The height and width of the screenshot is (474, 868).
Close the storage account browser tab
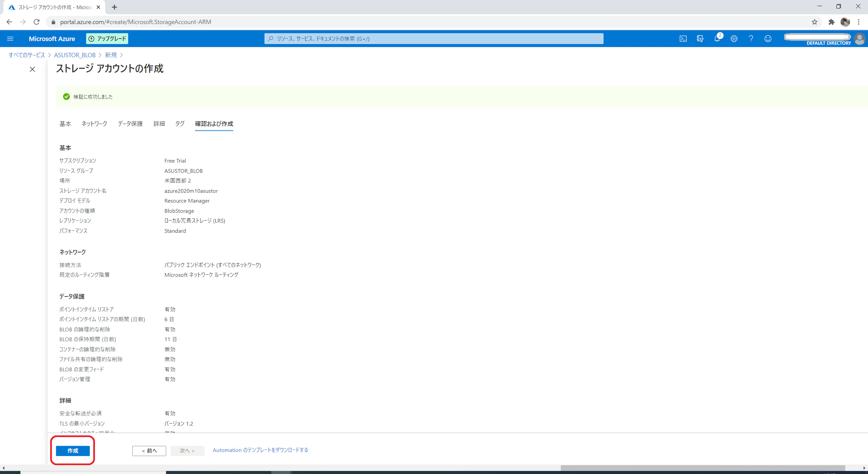98,7
